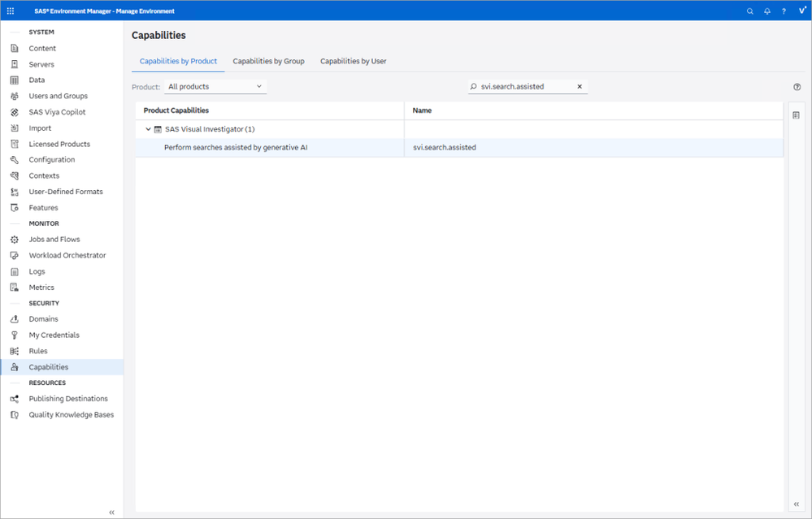Image resolution: width=812 pixels, height=519 pixels.
Task: Click the Contexts icon in the sidebar
Action: 15,176
